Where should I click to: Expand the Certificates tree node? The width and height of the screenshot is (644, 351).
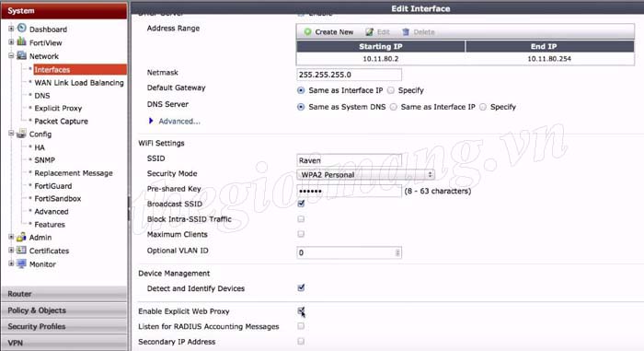[11, 251]
